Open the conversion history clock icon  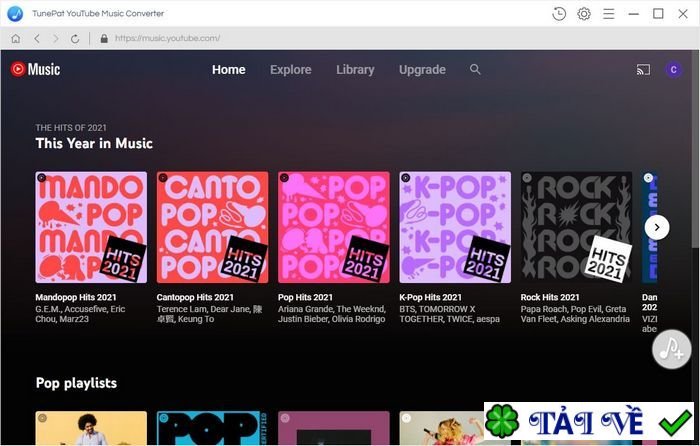tap(559, 14)
